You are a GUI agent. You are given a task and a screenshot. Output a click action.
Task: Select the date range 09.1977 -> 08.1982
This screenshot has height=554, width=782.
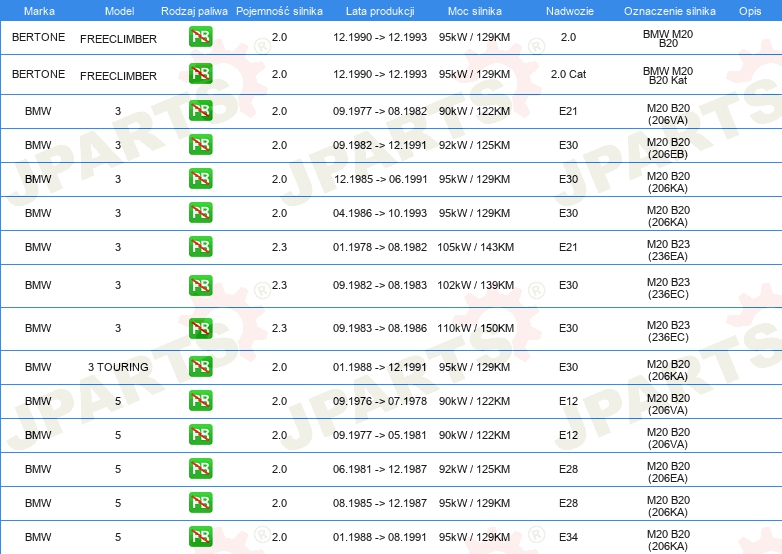(380, 111)
